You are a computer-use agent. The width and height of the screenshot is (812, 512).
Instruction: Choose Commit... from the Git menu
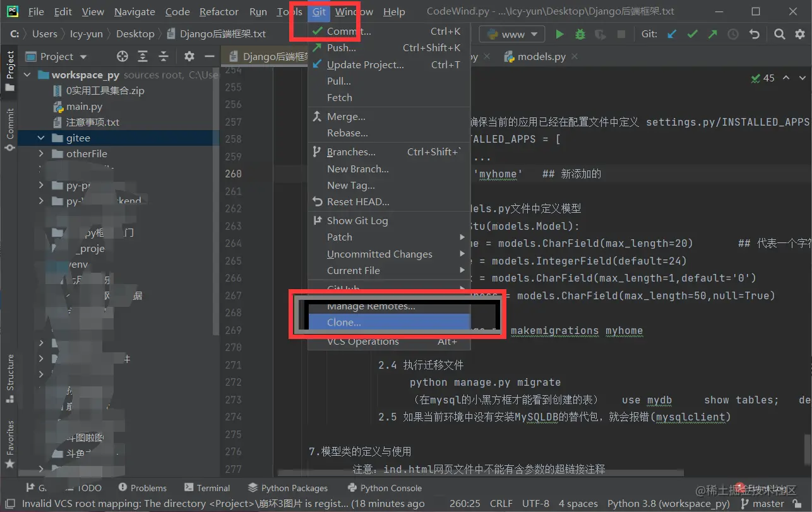(x=389, y=31)
